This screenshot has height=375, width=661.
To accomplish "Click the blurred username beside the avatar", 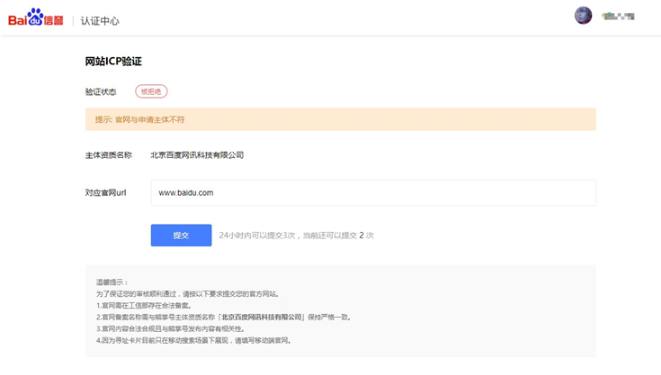I will [618, 16].
